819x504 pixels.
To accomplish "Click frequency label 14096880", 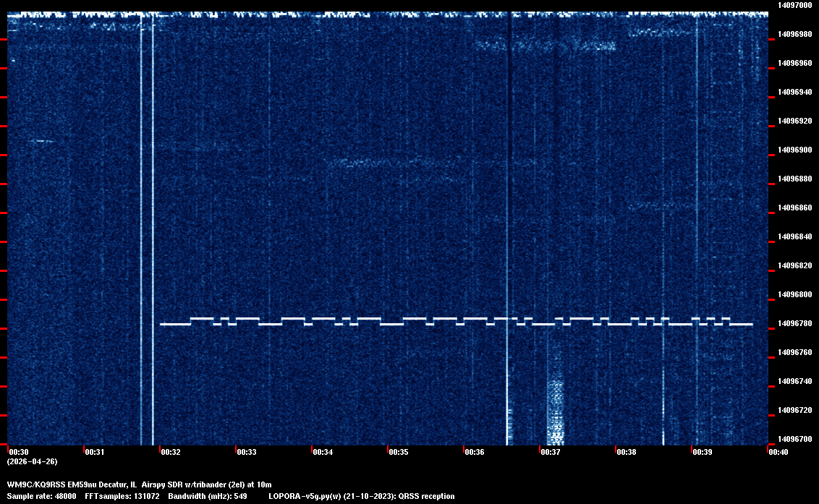I will point(795,179).
